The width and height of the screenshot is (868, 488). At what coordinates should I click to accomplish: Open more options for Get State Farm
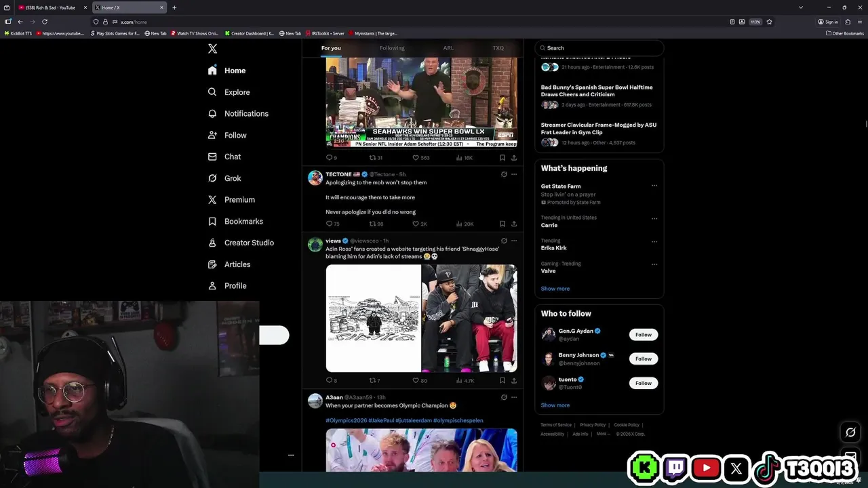(x=654, y=186)
